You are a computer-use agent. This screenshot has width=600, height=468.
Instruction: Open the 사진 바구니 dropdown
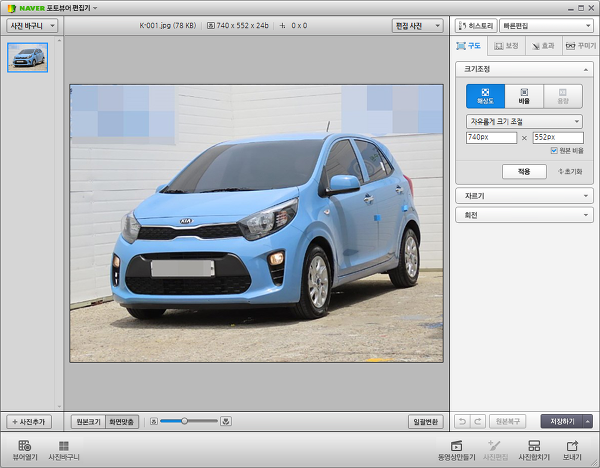tap(32, 26)
